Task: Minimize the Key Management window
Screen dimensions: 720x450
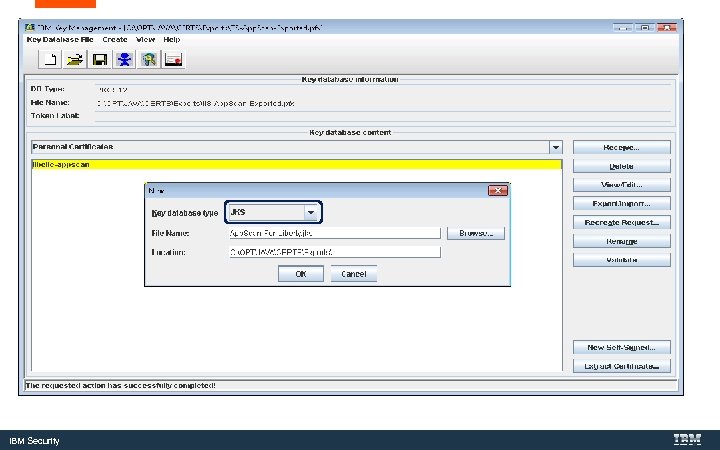Action: (623, 28)
